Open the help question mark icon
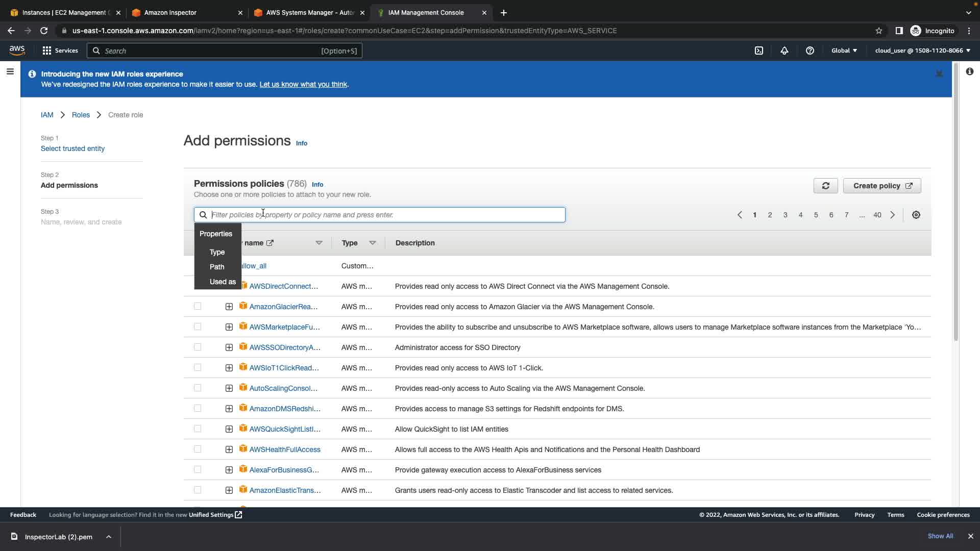The width and height of the screenshot is (980, 551). coord(810,51)
